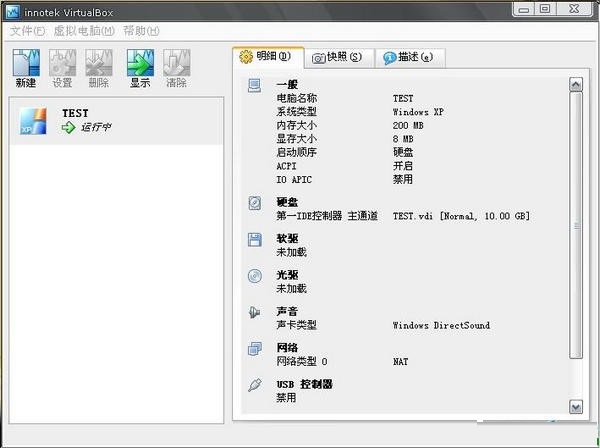Viewport: 600px width, 448px height.
Task: Click the green running arrow status icon
Action: coord(68,127)
